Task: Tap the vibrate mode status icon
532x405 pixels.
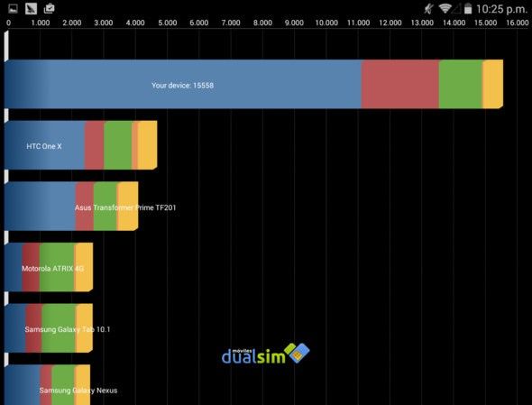Action: pos(428,8)
